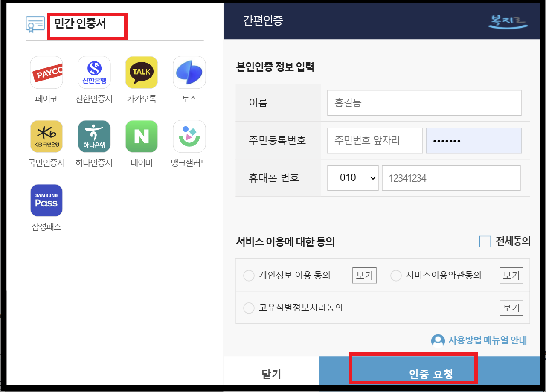Image resolution: width=546 pixels, height=392 pixels.
Task: Click the 본인인증 정보 입력 heading
Action: click(x=275, y=67)
